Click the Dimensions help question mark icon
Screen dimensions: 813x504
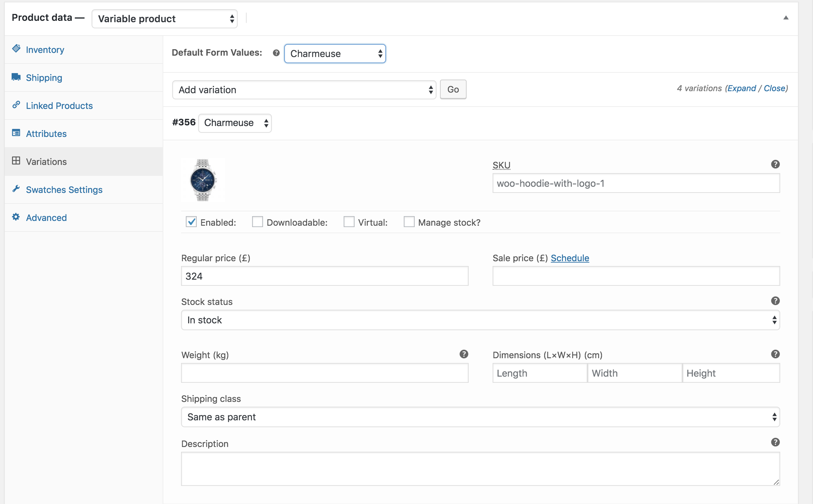pos(775,354)
